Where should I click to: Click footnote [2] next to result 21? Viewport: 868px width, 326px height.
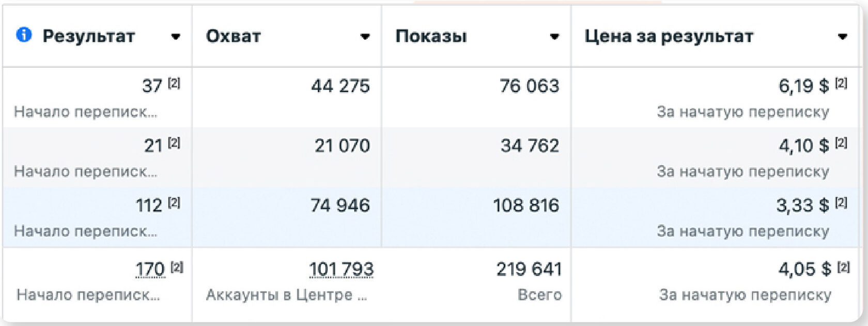click(174, 143)
